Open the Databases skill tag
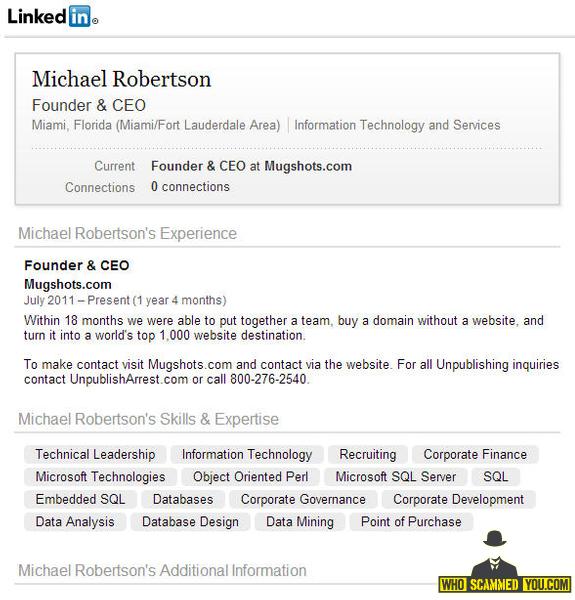This screenshot has height=600, width=575. [x=183, y=499]
